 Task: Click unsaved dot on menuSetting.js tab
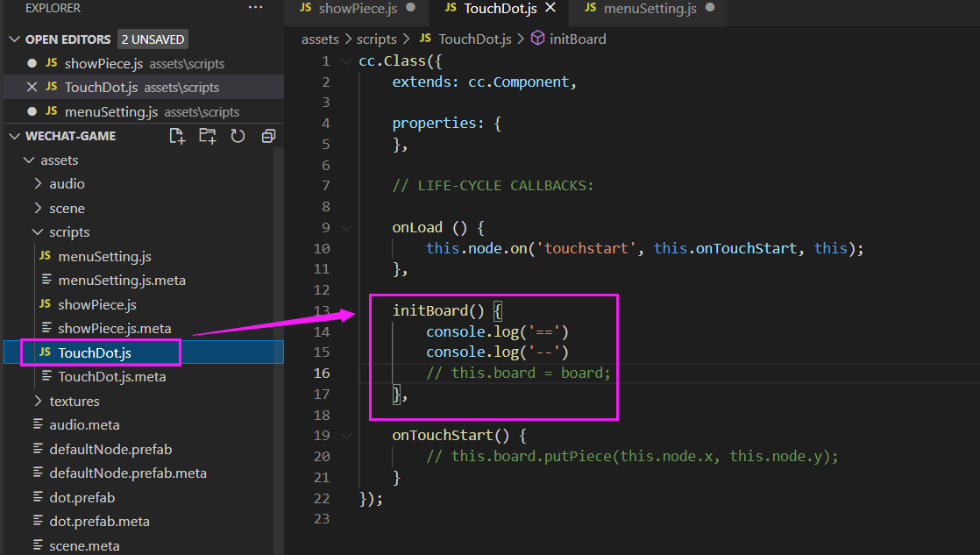click(x=710, y=8)
